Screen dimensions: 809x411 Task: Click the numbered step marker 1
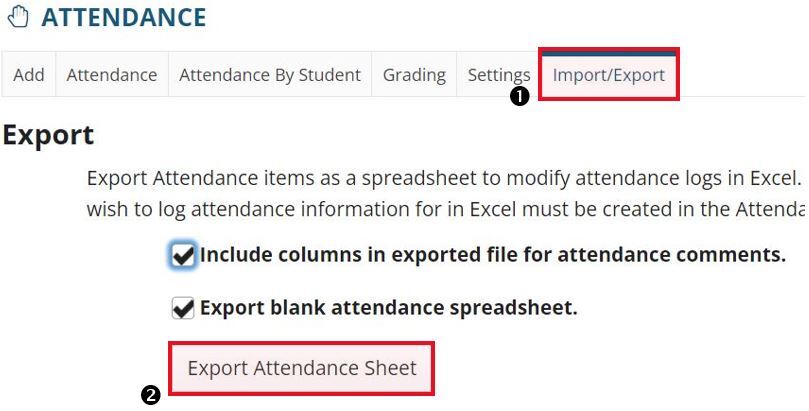[520, 96]
